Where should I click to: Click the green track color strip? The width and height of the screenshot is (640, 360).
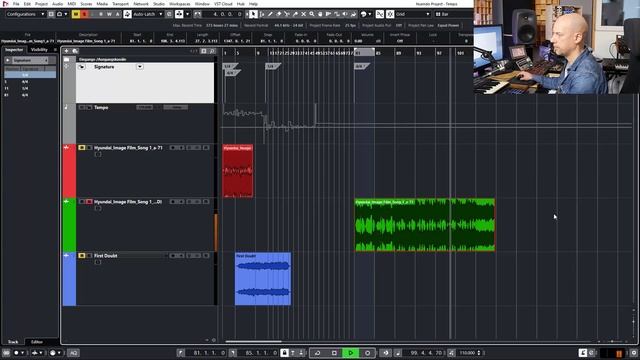(x=69, y=225)
